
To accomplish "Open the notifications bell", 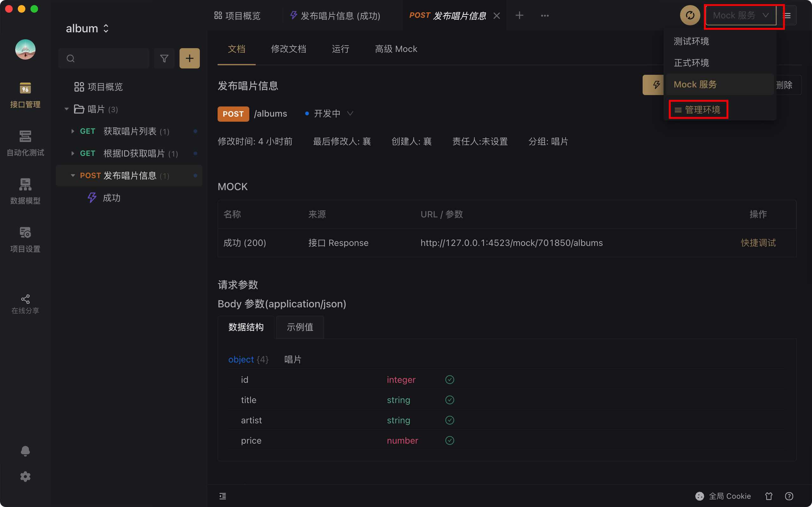I will [25, 451].
